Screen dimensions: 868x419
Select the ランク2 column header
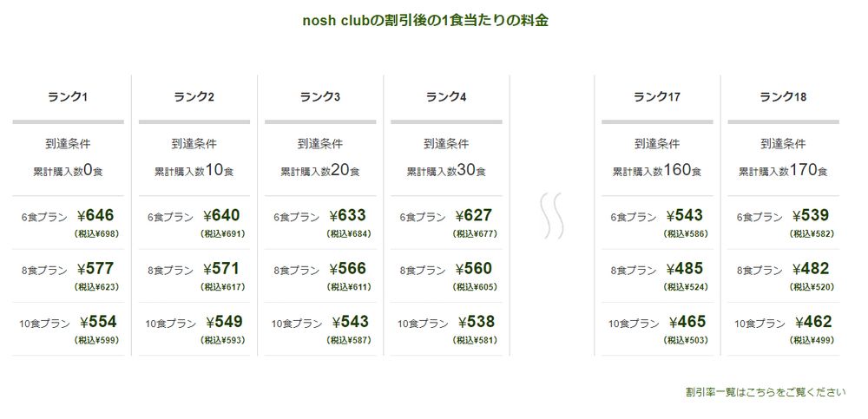[x=194, y=97]
